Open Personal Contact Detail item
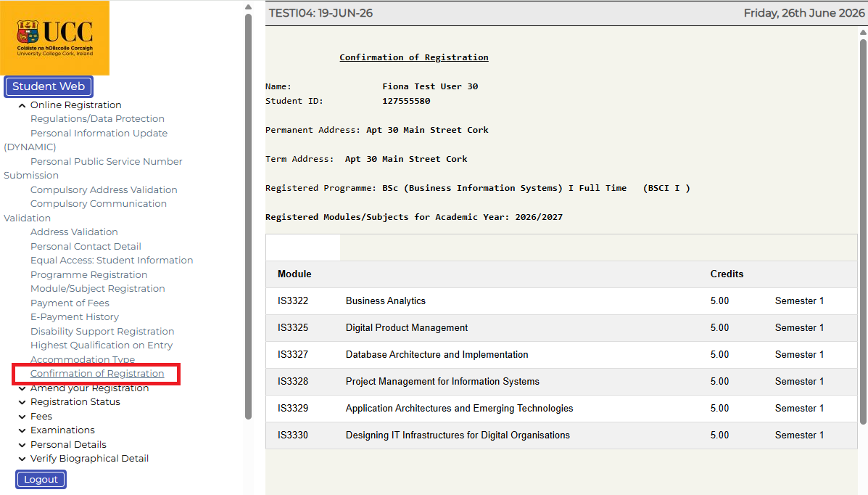This screenshot has height=495, width=868. (86, 246)
